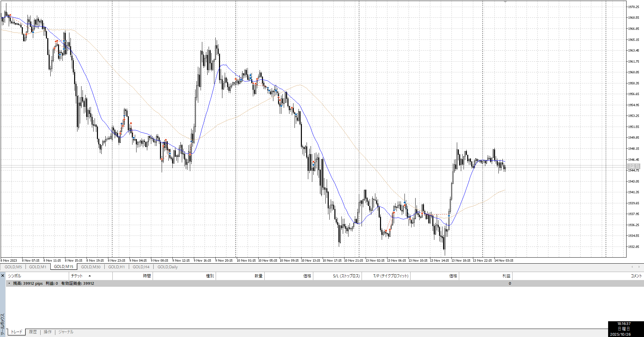Open the 履歴 history tab

33,332
